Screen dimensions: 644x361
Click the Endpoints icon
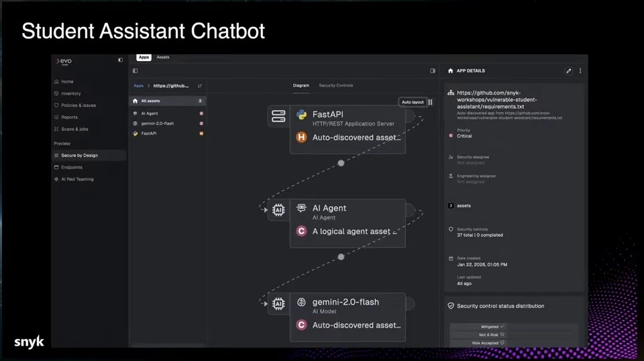pos(56,167)
